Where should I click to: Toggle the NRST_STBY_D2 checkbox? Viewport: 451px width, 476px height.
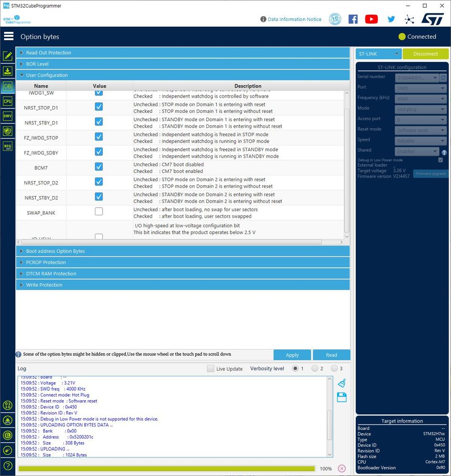click(99, 196)
